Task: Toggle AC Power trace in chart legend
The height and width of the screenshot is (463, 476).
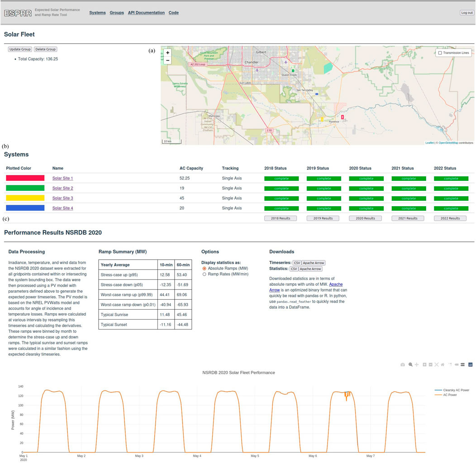Action: (446, 395)
